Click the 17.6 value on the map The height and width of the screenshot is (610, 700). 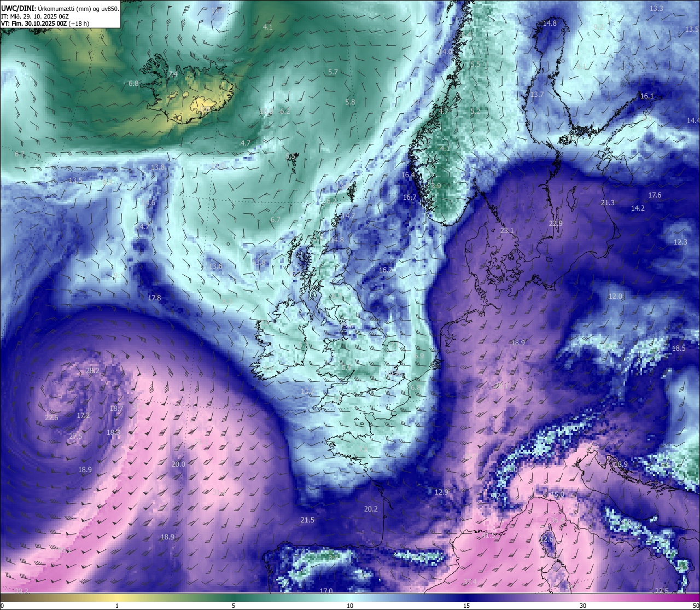pos(655,195)
